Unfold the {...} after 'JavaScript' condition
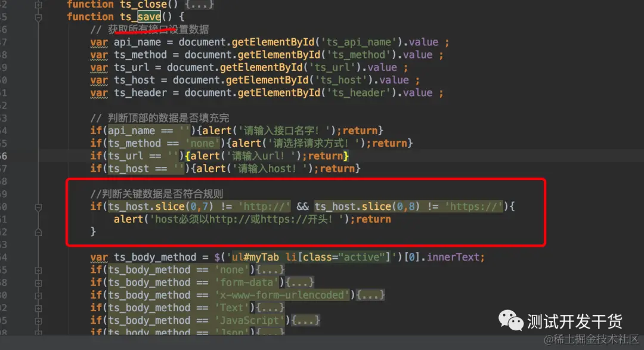The width and height of the screenshot is (644, 350). 305,321
